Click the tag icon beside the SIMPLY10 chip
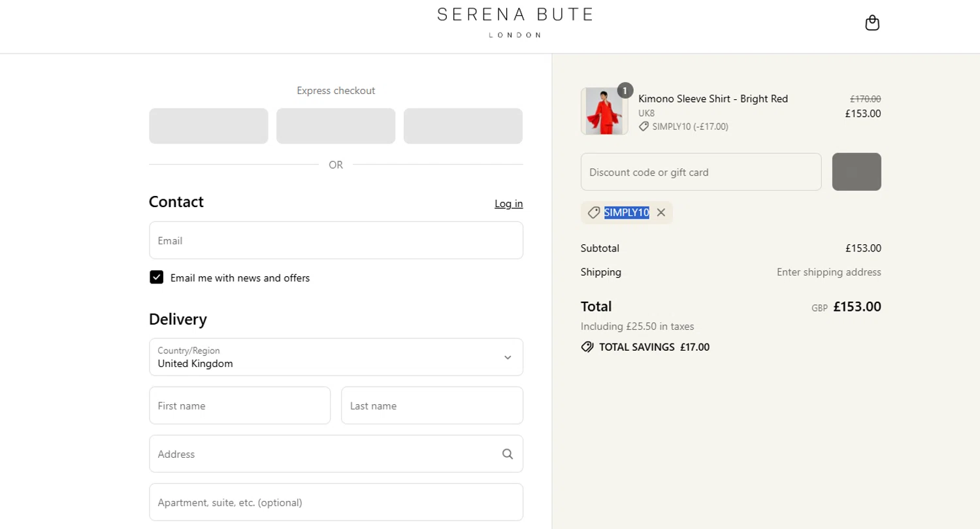Screen dimensions: 980x529 [x=594, y=212]
